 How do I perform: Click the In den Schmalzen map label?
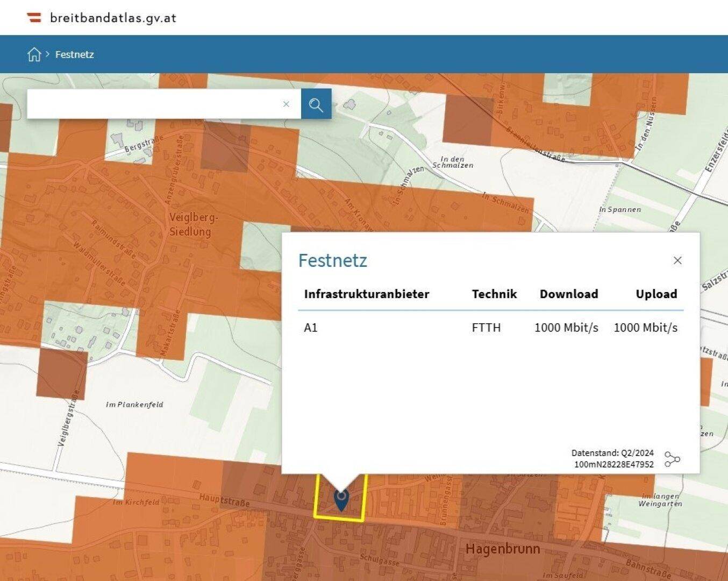point(453,162)
